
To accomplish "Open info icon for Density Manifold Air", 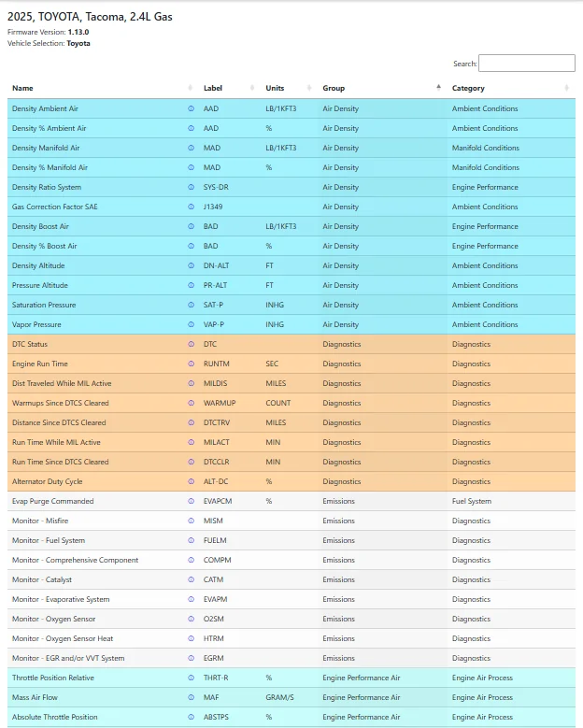I will click(x=191, y=148).
